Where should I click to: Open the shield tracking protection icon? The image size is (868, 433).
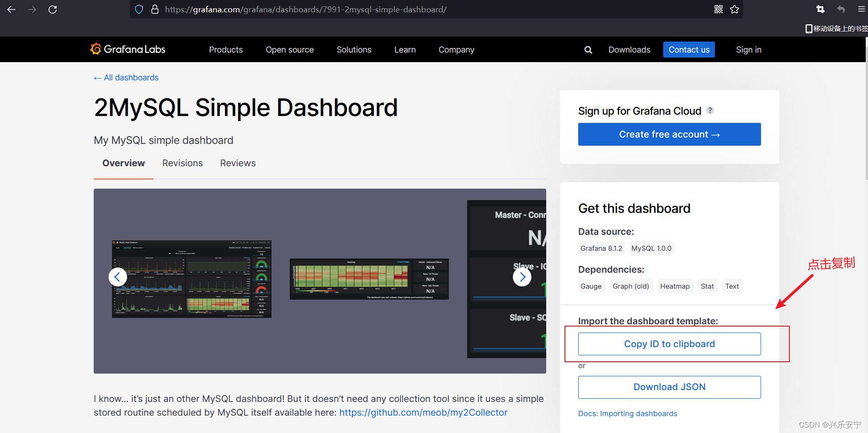[x=139, y=9]
